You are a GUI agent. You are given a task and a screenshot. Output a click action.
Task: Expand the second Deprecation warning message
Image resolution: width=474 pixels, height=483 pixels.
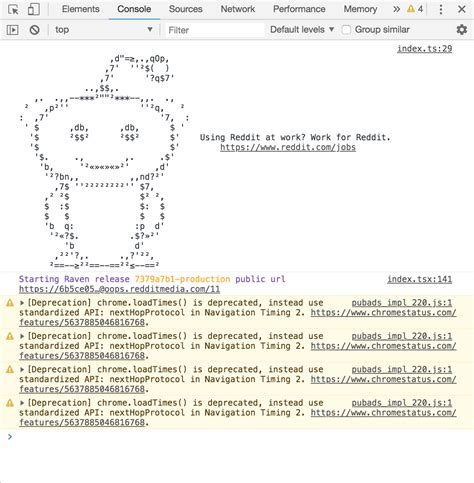point(22,336)
